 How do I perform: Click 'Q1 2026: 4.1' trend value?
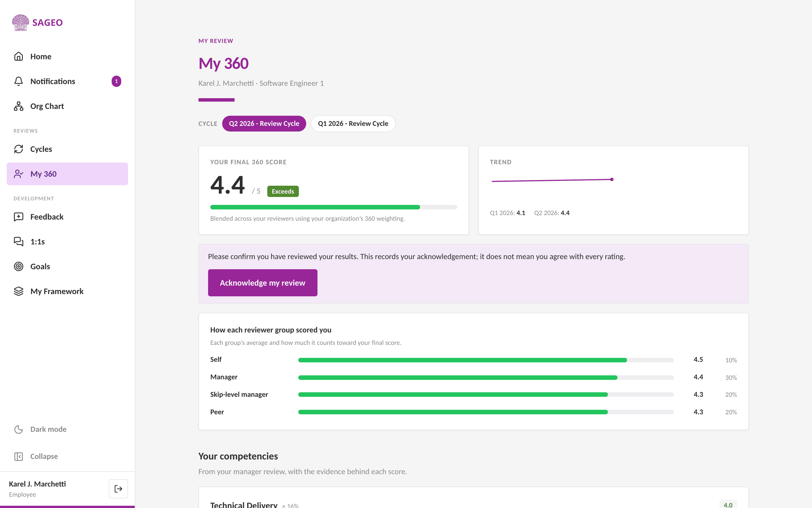[507, 213]
